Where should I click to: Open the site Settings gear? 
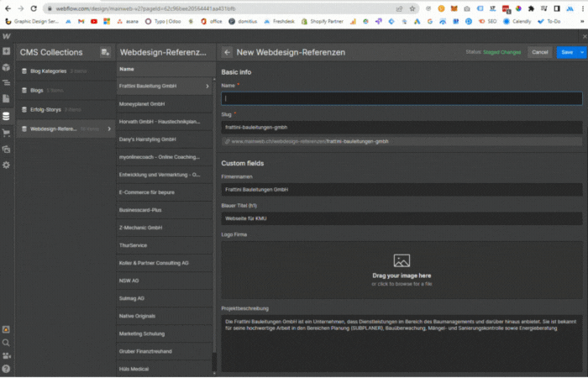coord(7,165)
